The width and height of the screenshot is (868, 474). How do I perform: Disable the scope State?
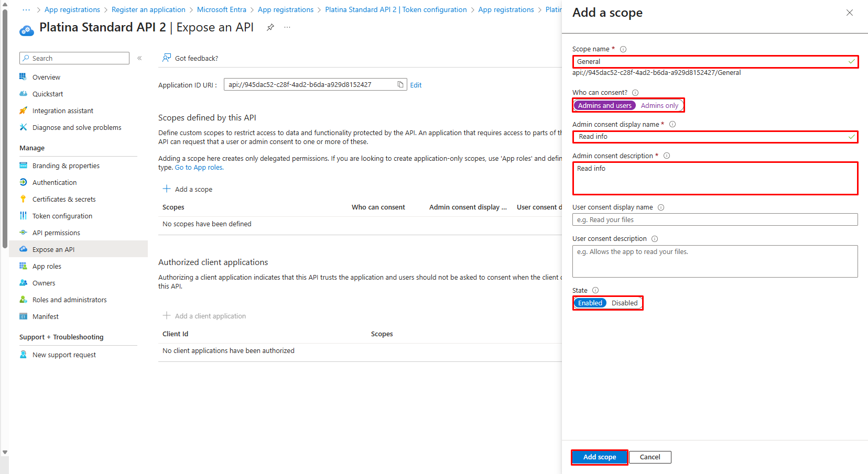624,303
